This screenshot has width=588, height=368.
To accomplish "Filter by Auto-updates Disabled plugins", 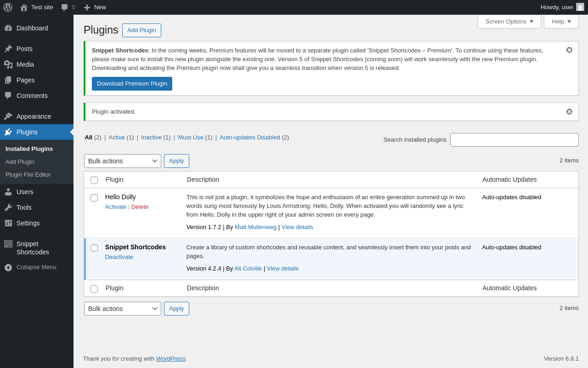I will click(250, 138).
